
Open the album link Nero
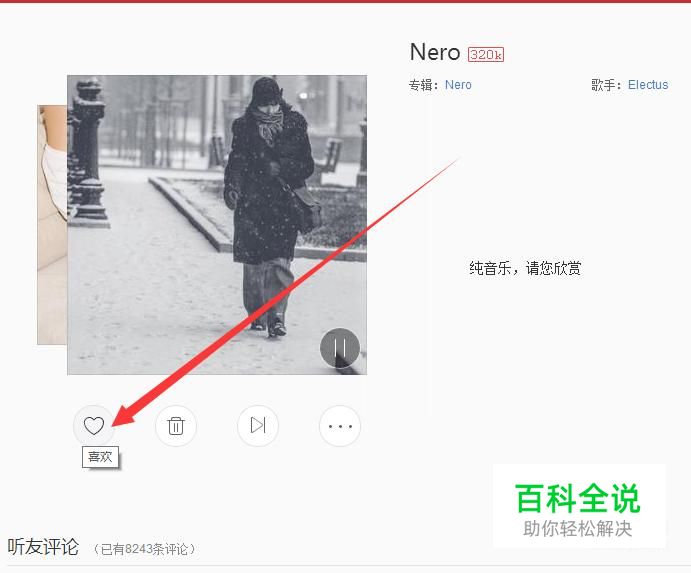point(458,85)
